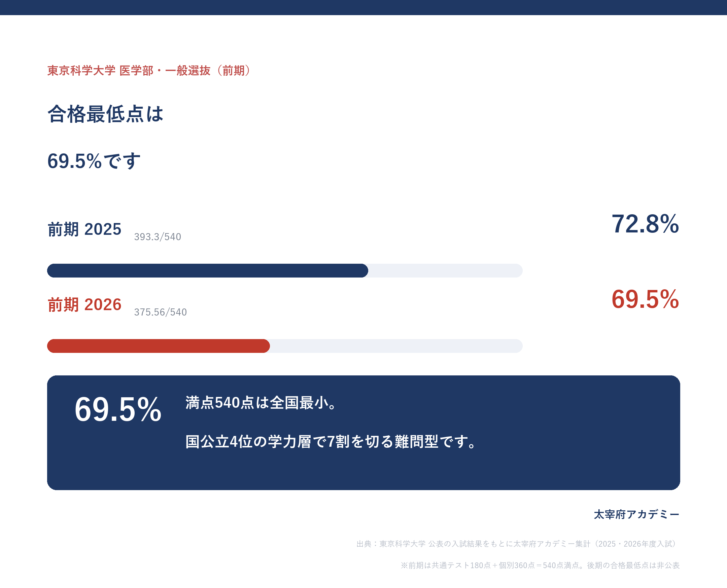The width and height of the screenshot is (727, 588).
Task: Click the heading text 69.5%です
Action: click(x=94, y=161)
